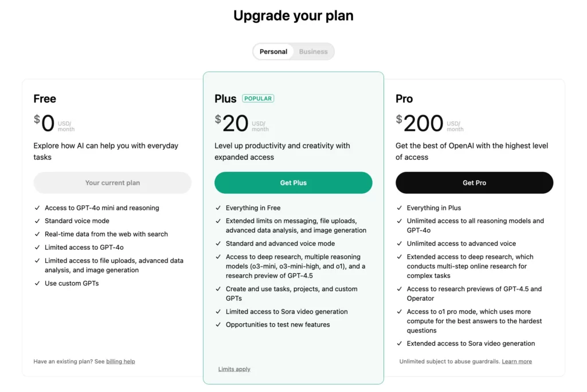Click checkmark beside Everything in Free
The height and width of the screenshot is (392, 587).
218,208
